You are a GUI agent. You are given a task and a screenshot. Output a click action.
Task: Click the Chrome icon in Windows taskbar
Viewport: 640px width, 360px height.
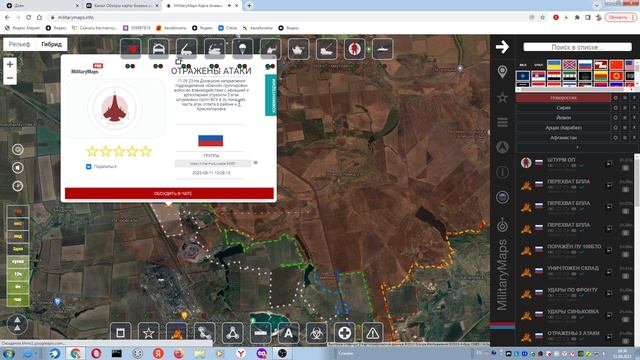pyautogui.click(x=76, y=353)
